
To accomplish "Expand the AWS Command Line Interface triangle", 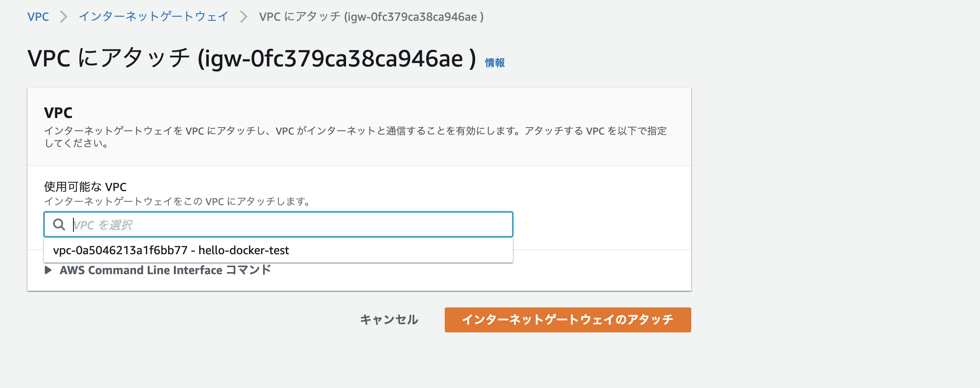I will tap(48, 270).
